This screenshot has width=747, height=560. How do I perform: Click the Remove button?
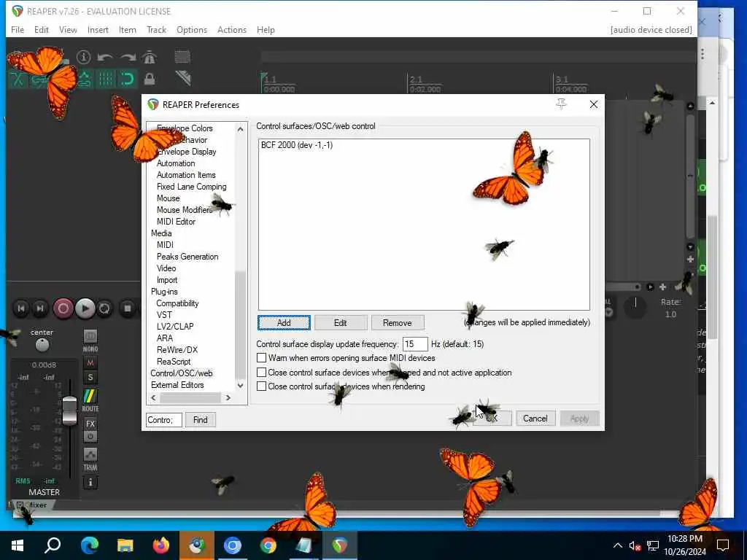398,323
